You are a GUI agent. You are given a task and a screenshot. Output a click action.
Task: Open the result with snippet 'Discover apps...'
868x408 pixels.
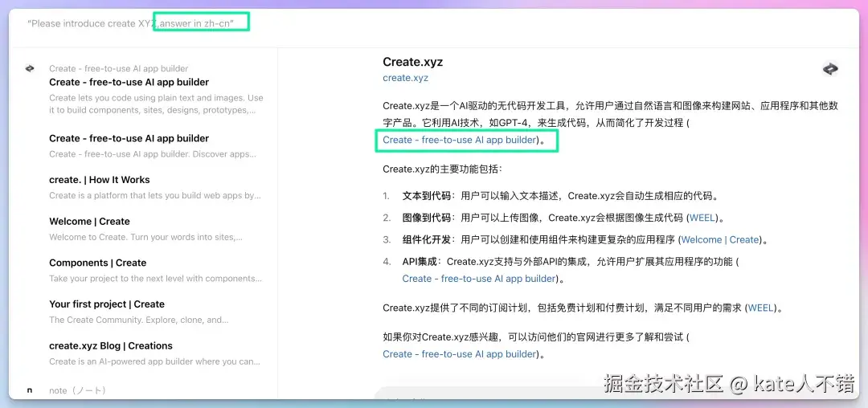pos(129,138)
